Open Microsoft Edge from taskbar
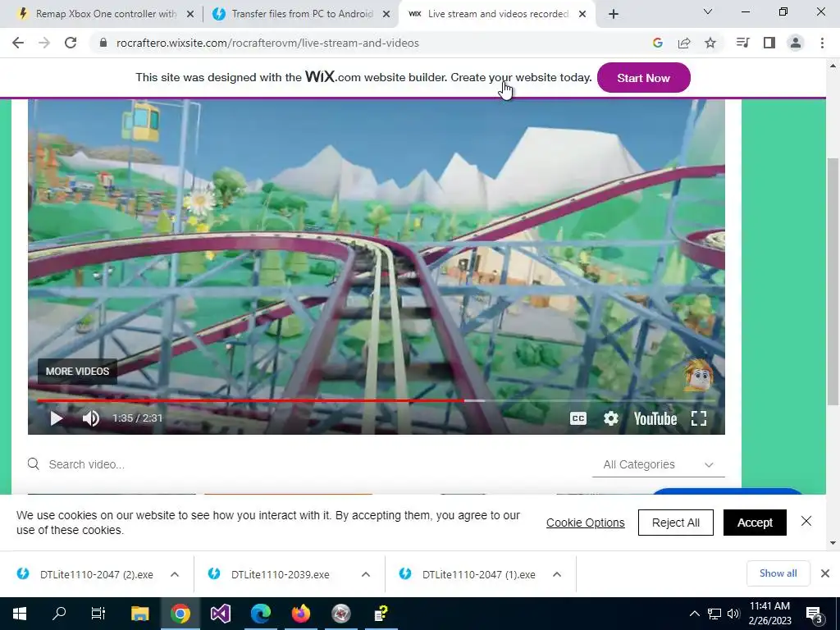840x630 pixels. (260, 614)
